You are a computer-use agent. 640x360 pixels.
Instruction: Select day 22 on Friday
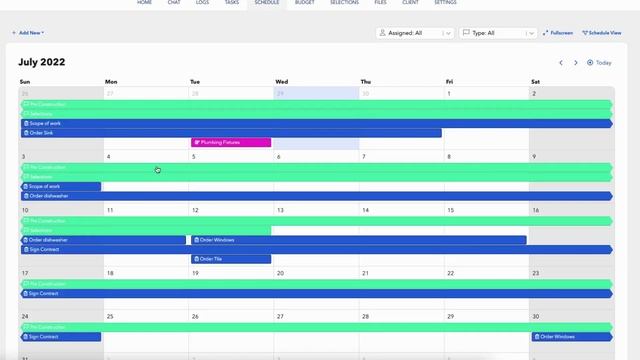tap(451, 273)
